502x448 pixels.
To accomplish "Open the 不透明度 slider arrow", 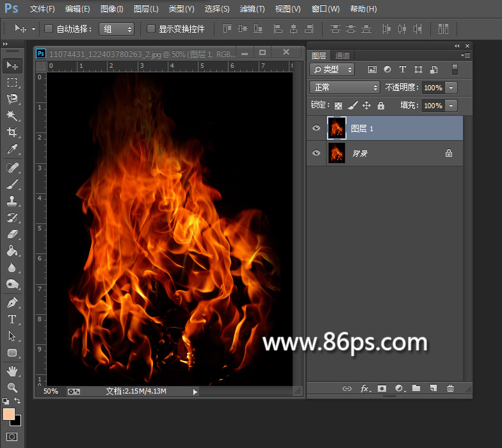I will click(x=451, y=88).
